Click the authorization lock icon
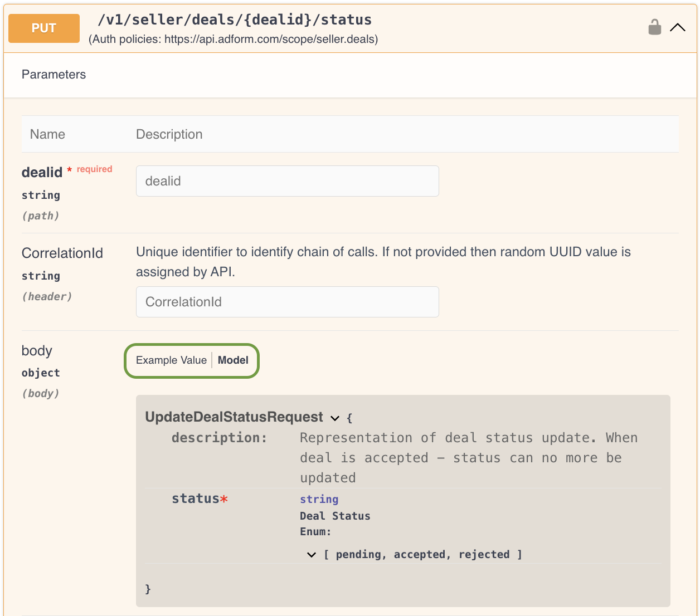The width and height of the screenshot is (700, 616). 655,27
